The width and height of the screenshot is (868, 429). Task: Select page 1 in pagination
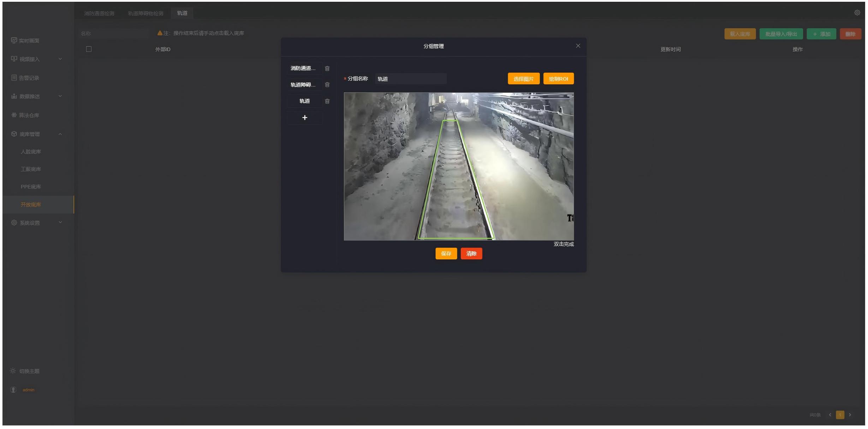pos(840,415)
